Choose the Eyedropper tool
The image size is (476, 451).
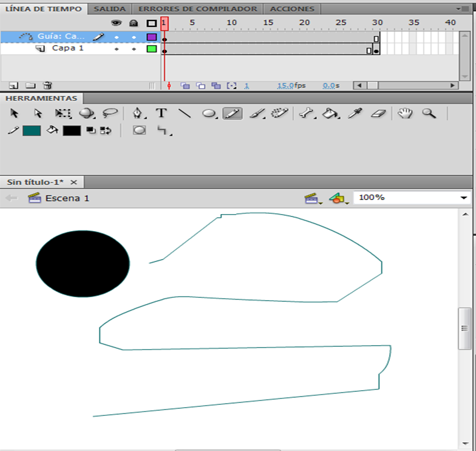coord(354,113)
